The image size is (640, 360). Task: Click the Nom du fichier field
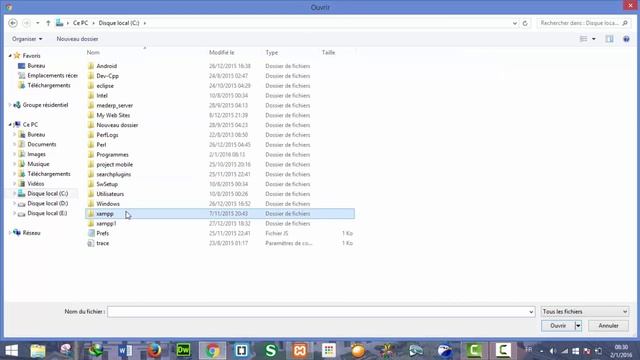point(321,311)
